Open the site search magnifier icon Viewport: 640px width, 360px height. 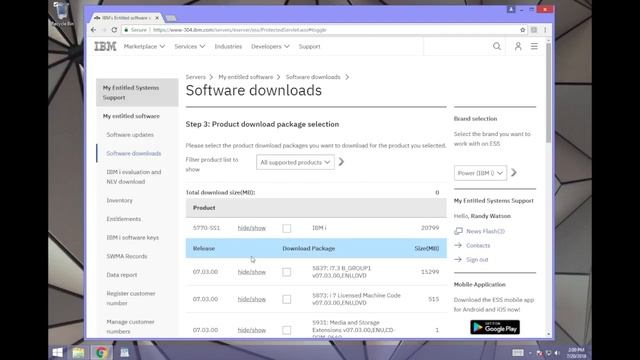[497, 47]
